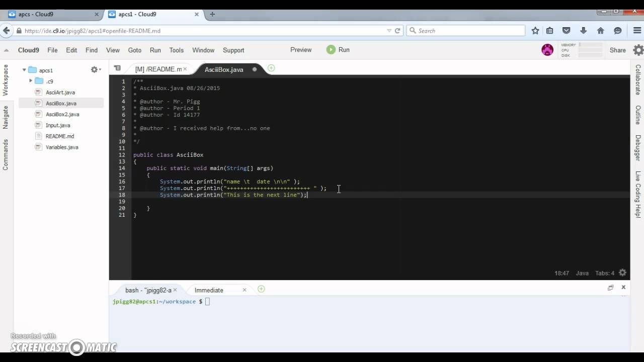Expand the .c9 folder
This screenshot has width=644, height=362.
tap(31, 81)
